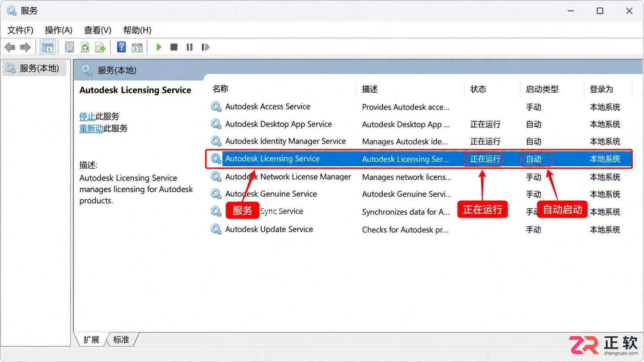The width and height of the screenshot is (644, 362).
Task: Click the Stop Service square icon
Action: (174, 47)
